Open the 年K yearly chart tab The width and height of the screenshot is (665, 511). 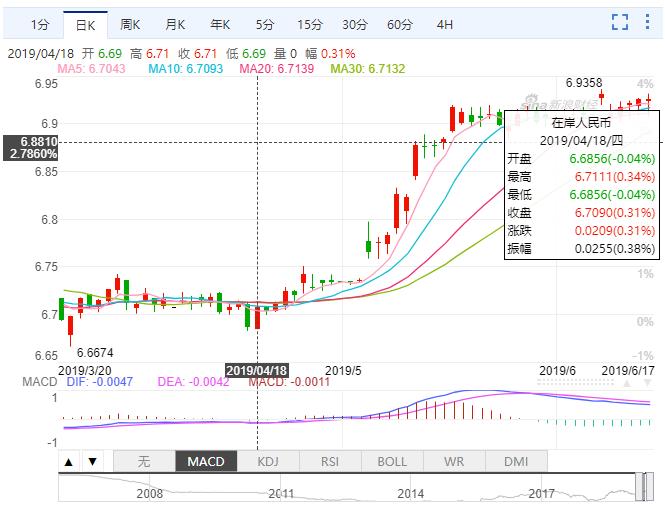point(221,23)
